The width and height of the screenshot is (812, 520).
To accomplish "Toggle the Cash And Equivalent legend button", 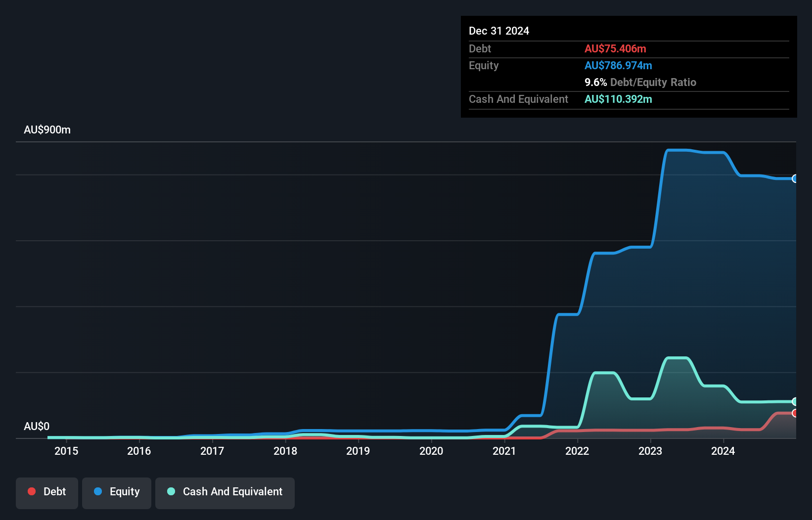I will (225, 493).
